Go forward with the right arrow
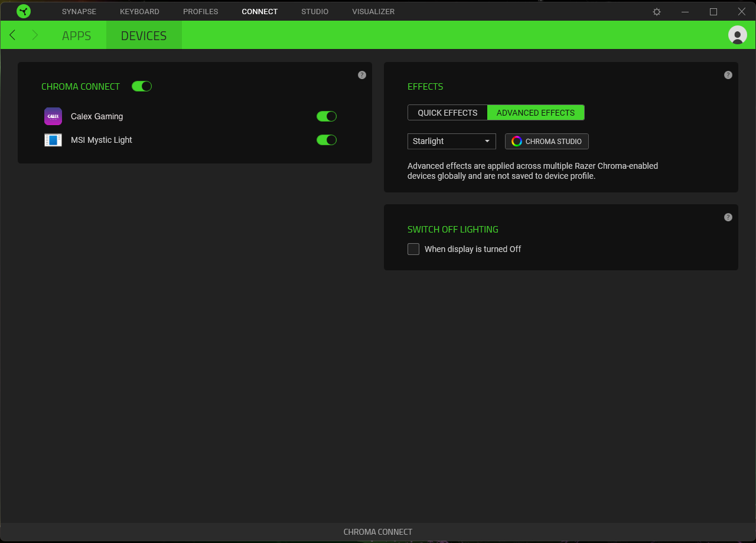This screenshot has width=756, height=543. coord(35,35)
